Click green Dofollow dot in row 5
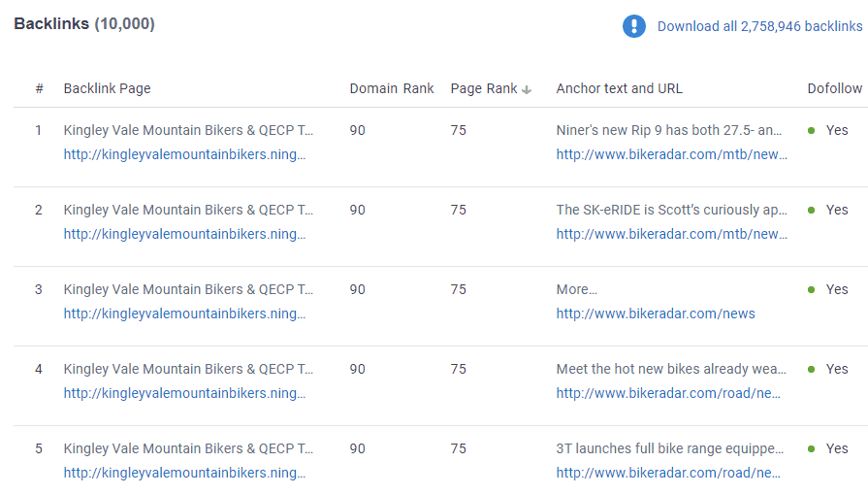The width and height of the screenshot is (868, 495). click(811, 448)
